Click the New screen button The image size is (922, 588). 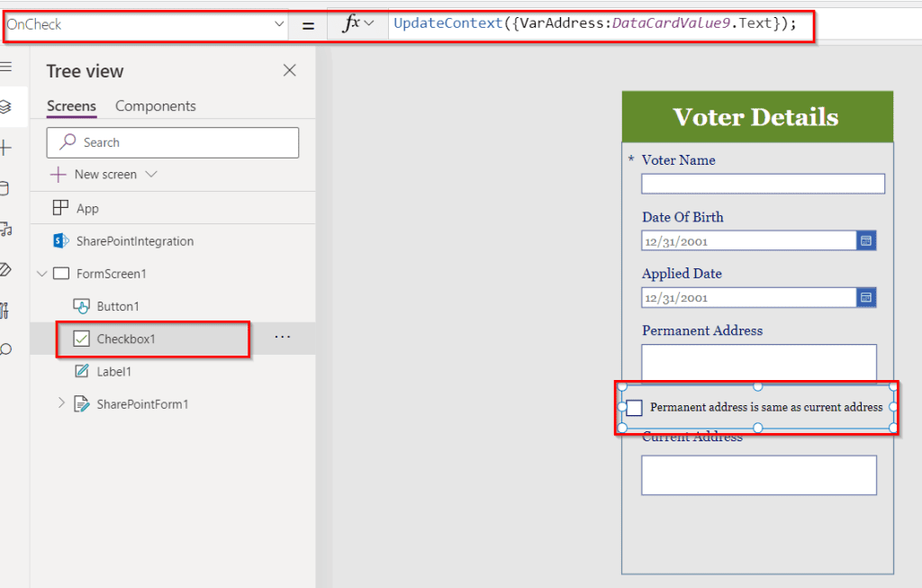pos(102,174)
